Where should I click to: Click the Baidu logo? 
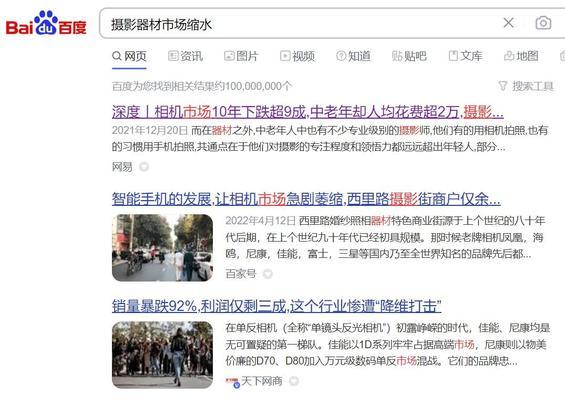tap(46, 23)
